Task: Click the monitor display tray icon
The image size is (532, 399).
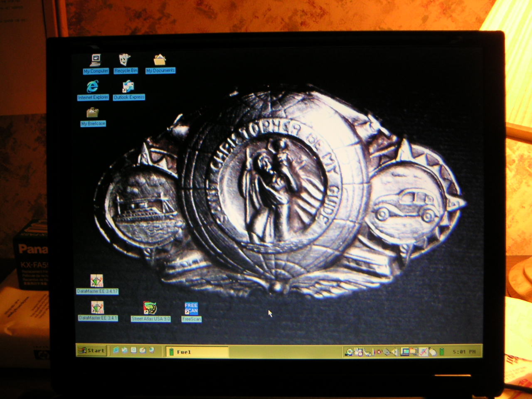Action: [405, 352]
